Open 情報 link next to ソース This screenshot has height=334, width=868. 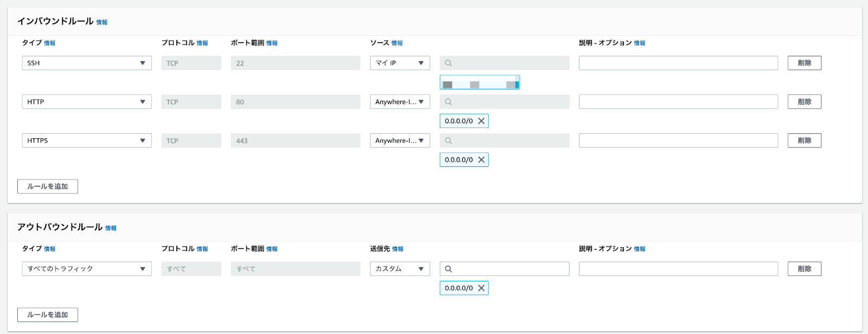pyautogui.click(x=397, y=43)
